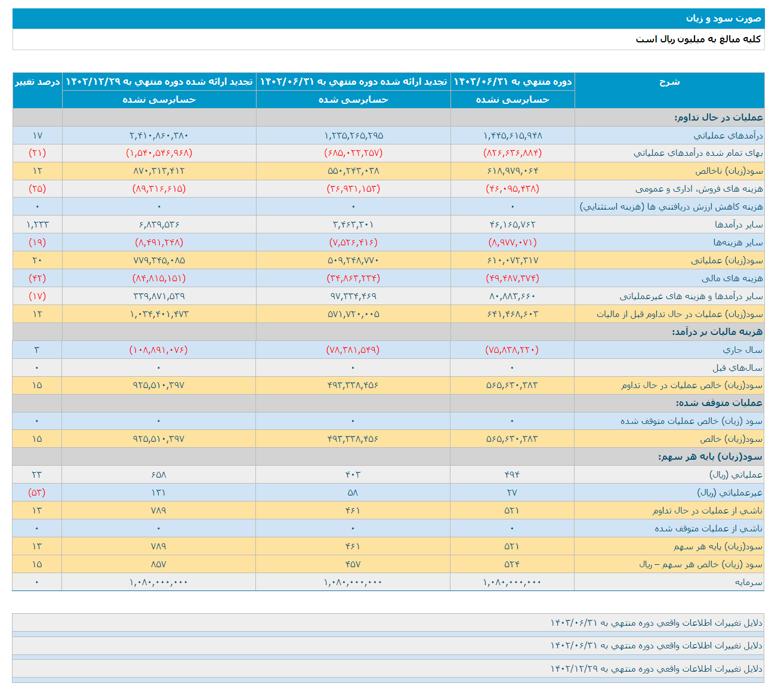Select 'سود(زيان) عمليات در حال تداوم قبل از ماليات'
Image resolution: width=784 pixels, height=689 pixels.
[680, 315]
